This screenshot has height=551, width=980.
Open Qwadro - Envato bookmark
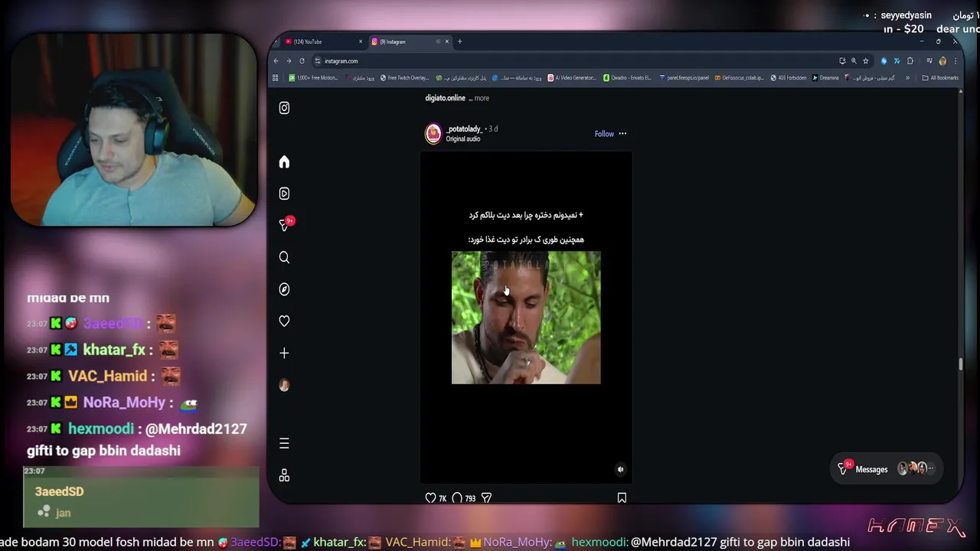[x=627, y=77]
